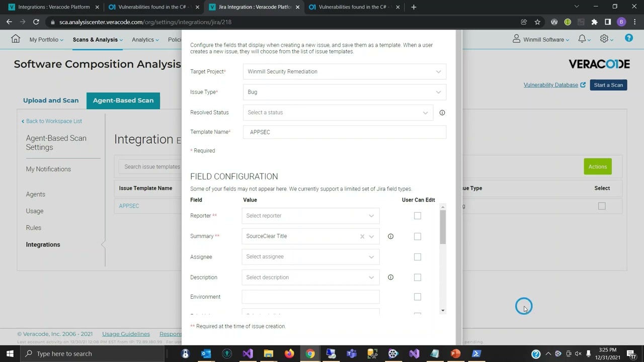Viewport: 644px width, 362px height.
Task: Show info for Summary field
Action: [x=390, y=236]
